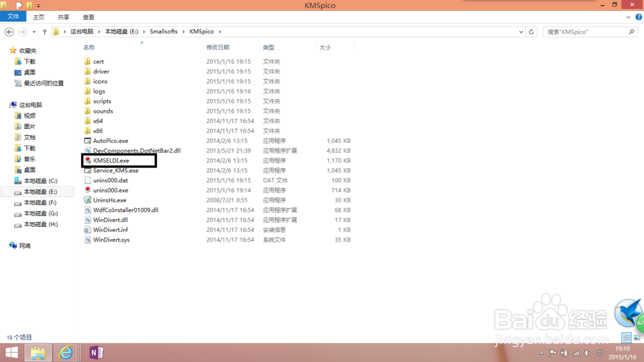Image resolution: width=644 pixels, height=362 pixels.
Task: Expand breadcrumb arrow after KMSpico
Action: [x=220, y=32]
